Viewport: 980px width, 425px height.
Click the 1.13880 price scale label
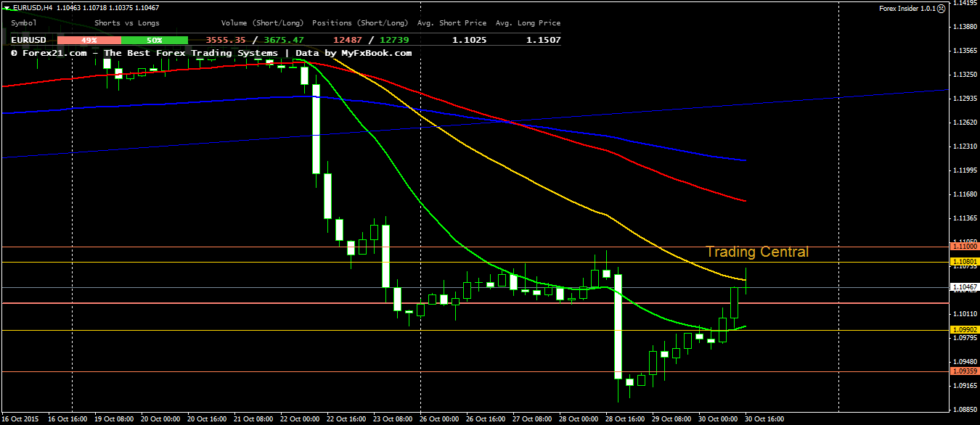point(966,27)
